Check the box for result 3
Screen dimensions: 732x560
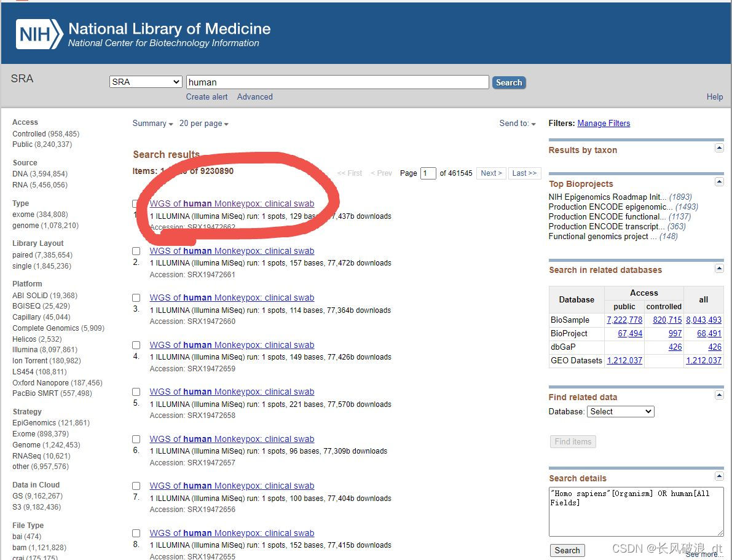(136, 298)
